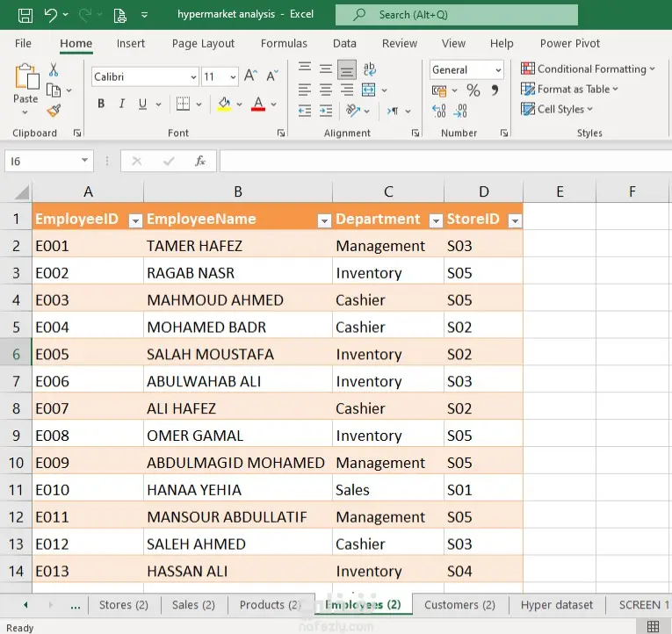Click the Insert Function fx icon
The height and width of the screenshot is (634, 672).
199,161
